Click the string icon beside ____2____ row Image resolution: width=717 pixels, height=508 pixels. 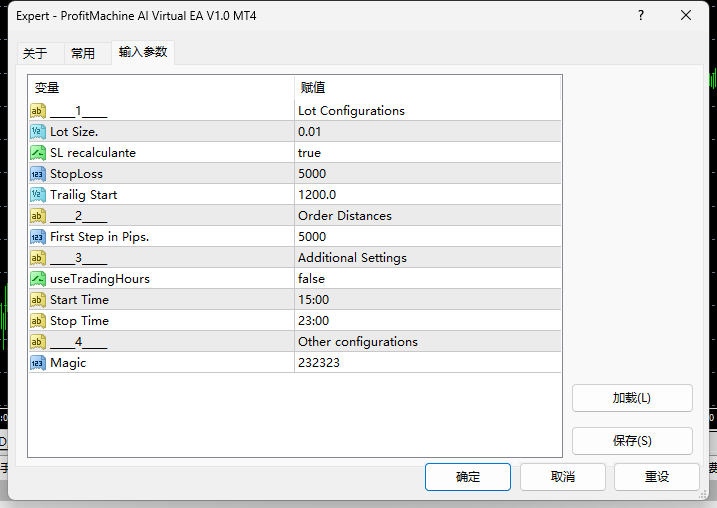tap(37, 216)
